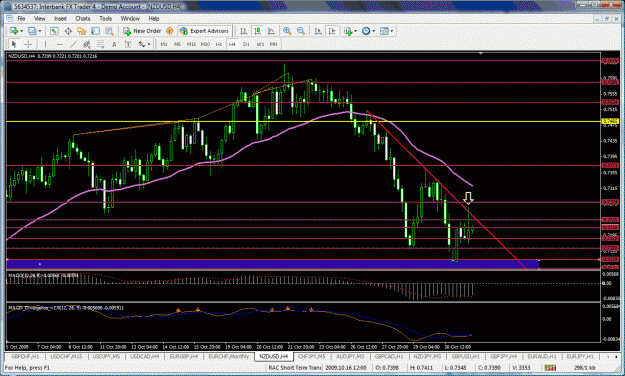This screenshot has width=625, height=376.
Task: Open the periods clock icon
Action: coord(366,31)
